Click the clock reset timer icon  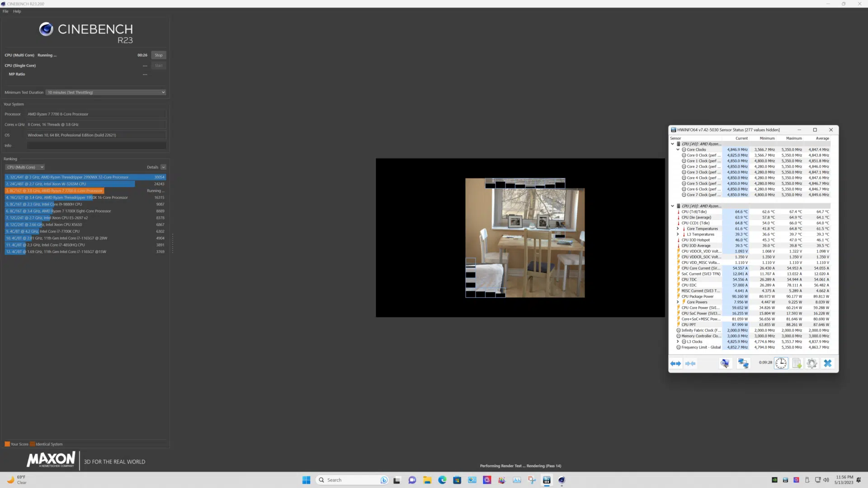[x=781, y=363]
